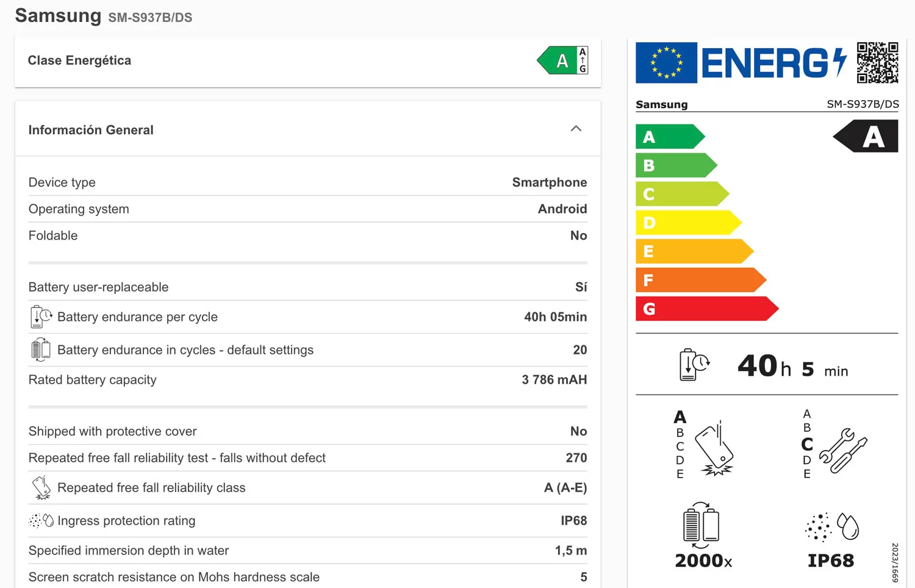Click the energy class A badge icon

[562, 60]
